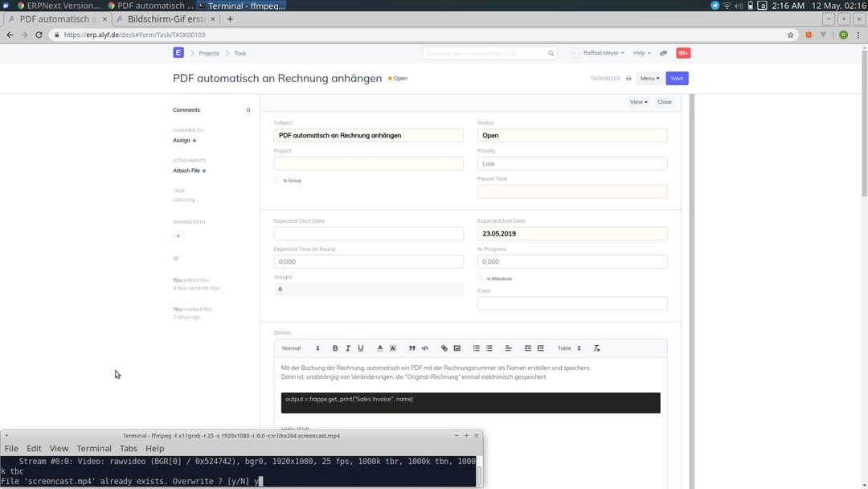This screenshot has width=868, height=489.
Task: Save the task with the Save button
Action: point(677,78)
